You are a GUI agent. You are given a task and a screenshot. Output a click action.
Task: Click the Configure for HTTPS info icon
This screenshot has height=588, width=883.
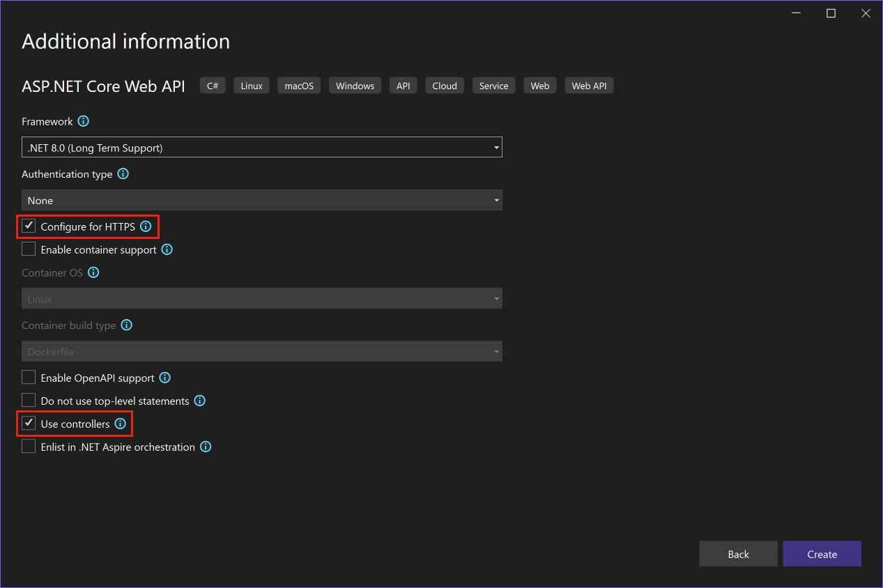146,226
